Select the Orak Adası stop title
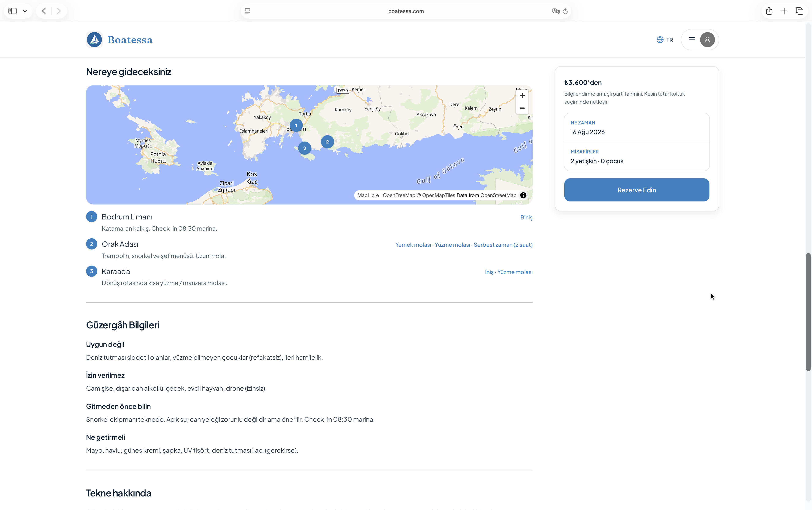Image resolution: width=812 pixels, height=510 pixels. 120,244
